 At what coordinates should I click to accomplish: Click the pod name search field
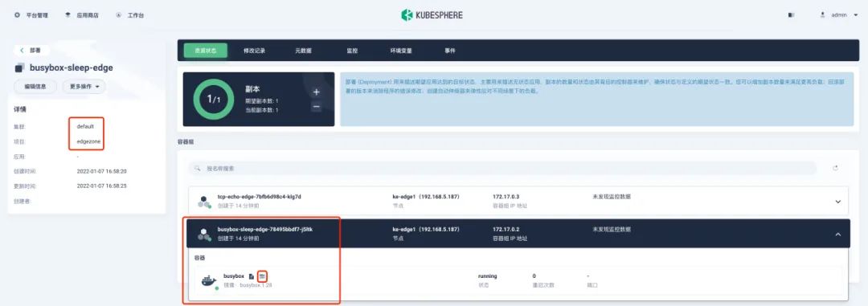[502, 168]
